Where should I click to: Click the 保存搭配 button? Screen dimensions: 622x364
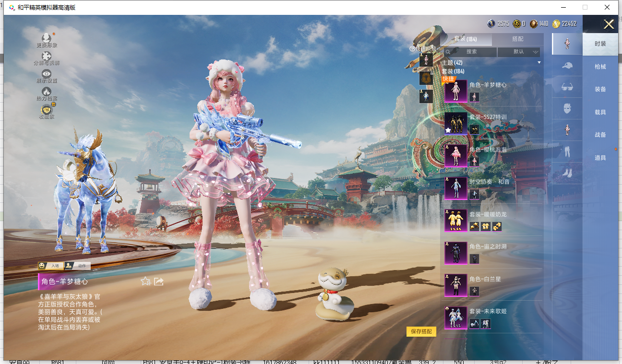tap(421, 331)
